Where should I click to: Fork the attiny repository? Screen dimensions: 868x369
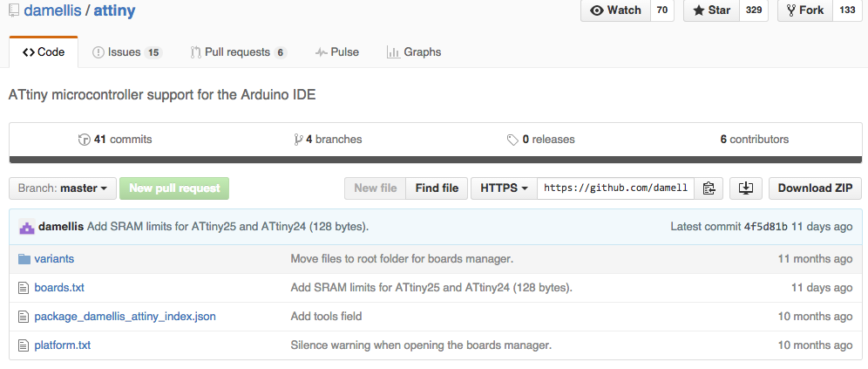pyautogui.click(x=805, y=10)
